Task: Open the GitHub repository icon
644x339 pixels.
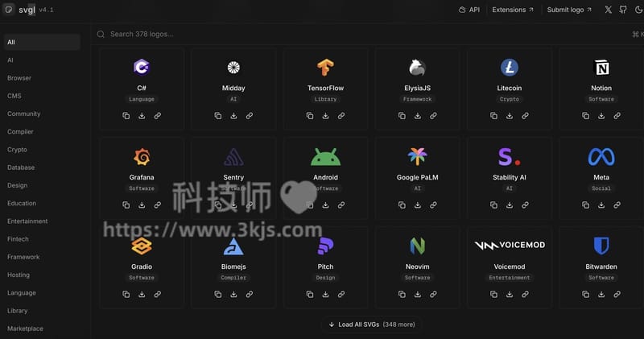Action: click(x=623, y=10)
